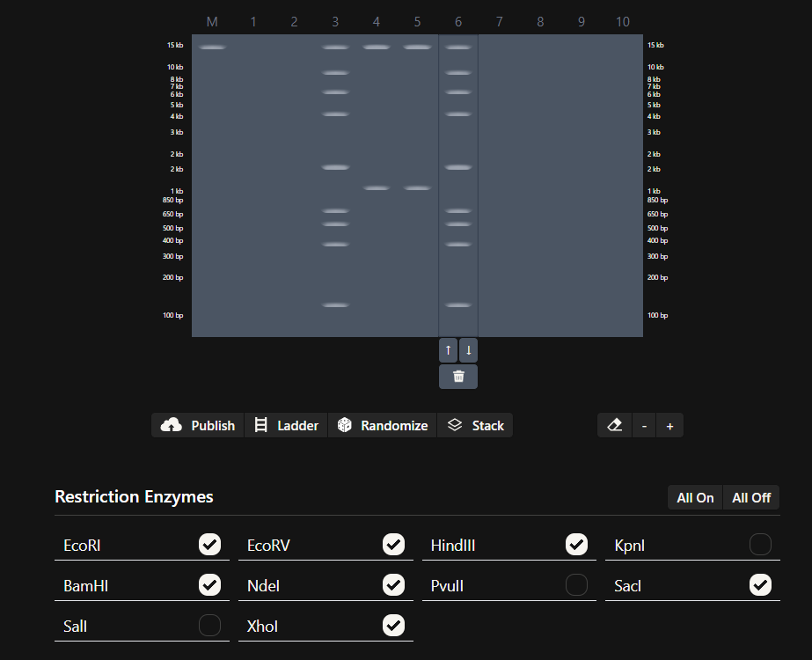
Task: Select lane 3 header
Action: [334, 21]
